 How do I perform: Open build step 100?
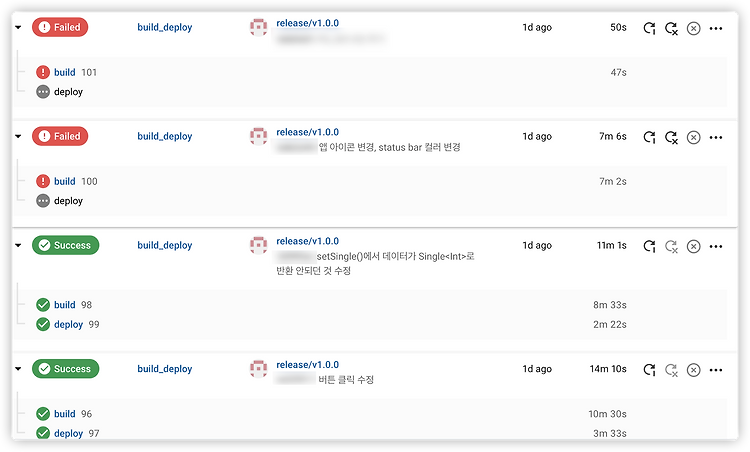click(x=65, y=181)
